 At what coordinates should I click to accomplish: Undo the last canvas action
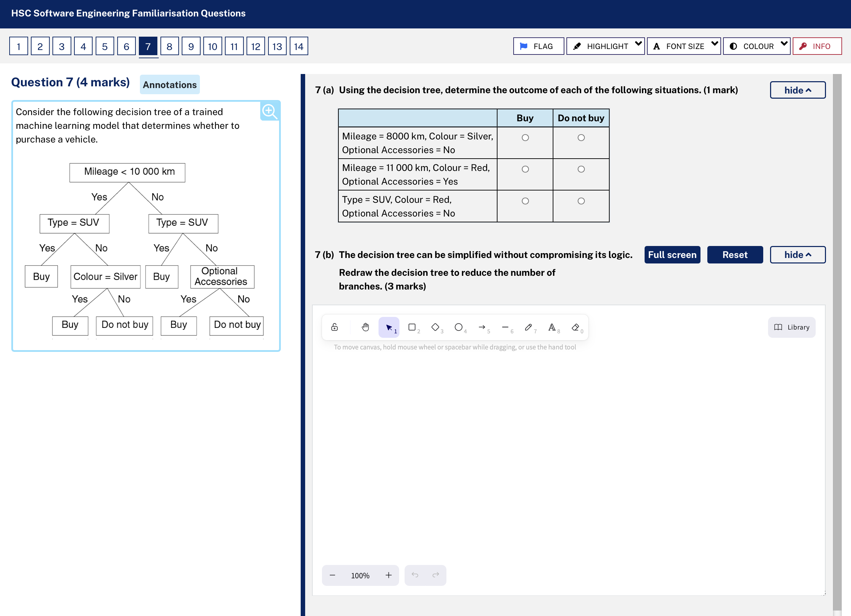tap(415, 575)
